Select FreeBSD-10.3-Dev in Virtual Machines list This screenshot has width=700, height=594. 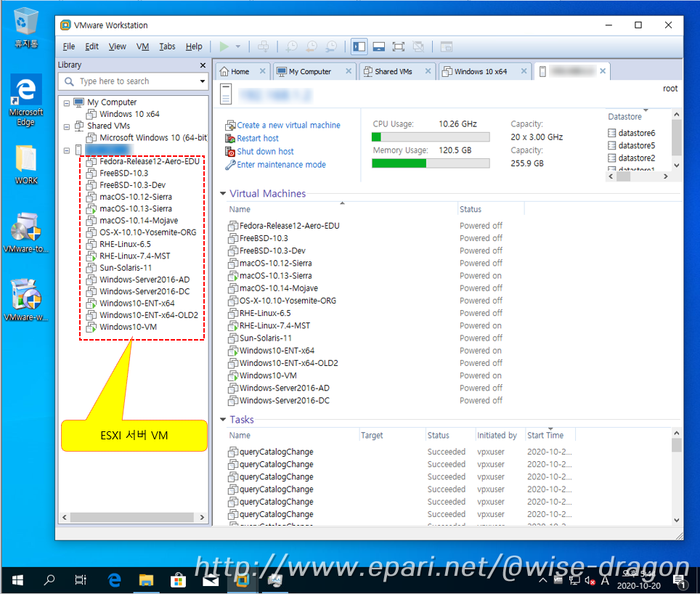tap(272, 251)
